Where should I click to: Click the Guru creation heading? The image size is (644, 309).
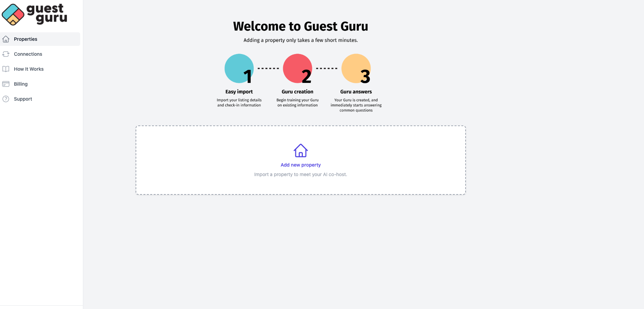click(298, 92)
